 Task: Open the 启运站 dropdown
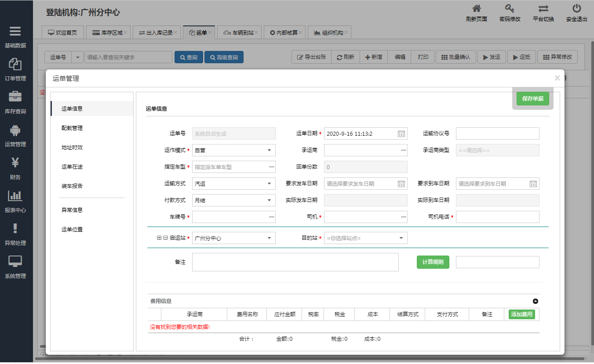(x=234, y=238)
